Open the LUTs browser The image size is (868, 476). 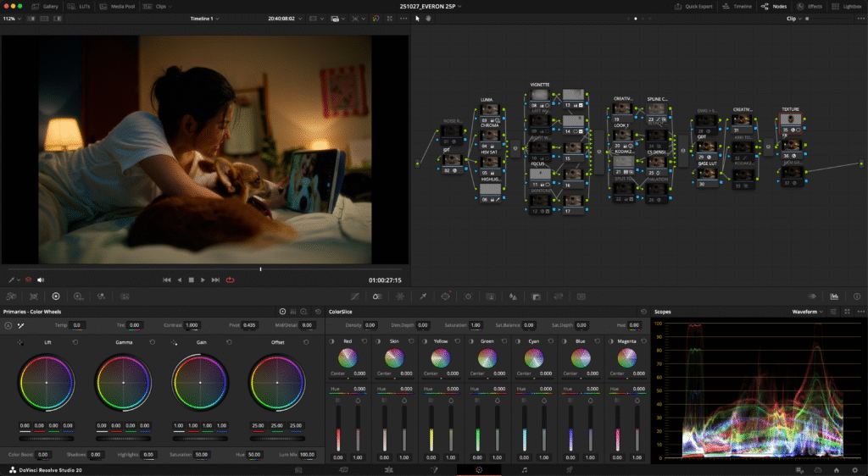point(78,6)
